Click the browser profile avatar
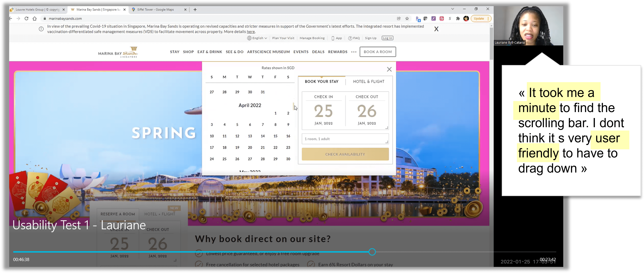 coord(466,18)
